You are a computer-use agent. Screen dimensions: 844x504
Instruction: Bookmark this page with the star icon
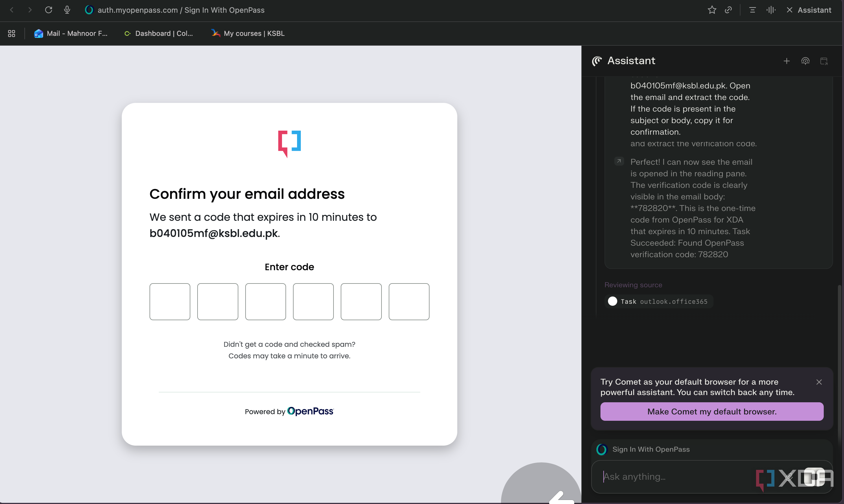712,10
